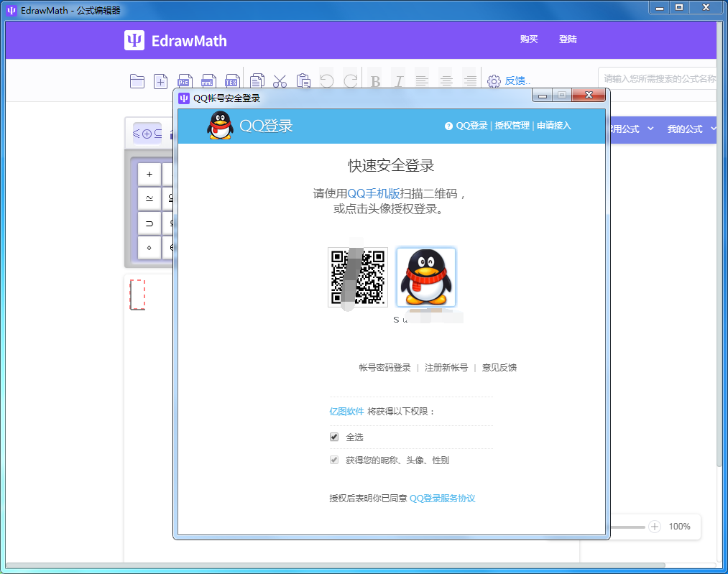Toggle bold formatting B icon
Image resolution: width=728 pixels, height=574 pixels.
(x=376, y=82)
